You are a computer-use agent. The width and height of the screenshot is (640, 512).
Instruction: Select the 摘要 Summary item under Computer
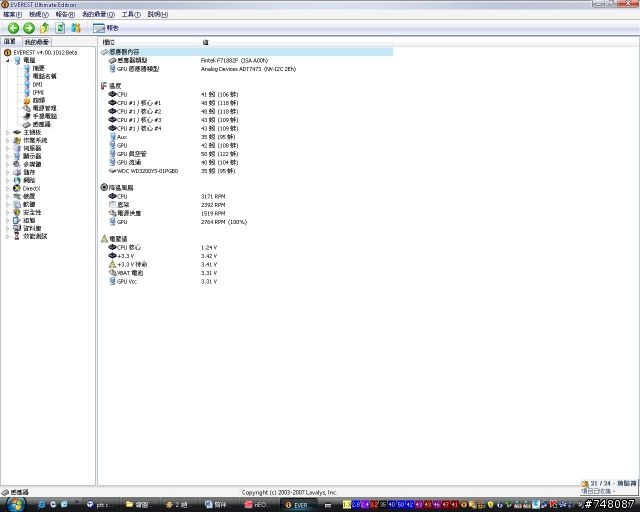click(38, 68)
